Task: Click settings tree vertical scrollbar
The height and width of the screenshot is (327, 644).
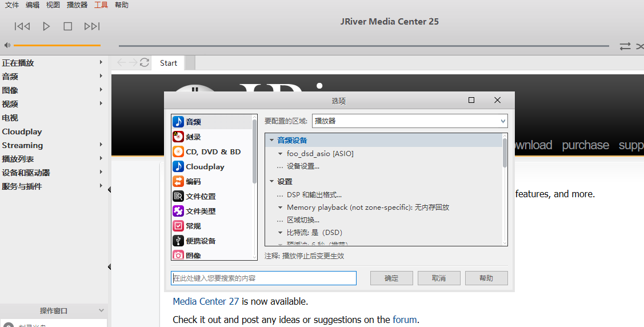Action: [x=505, y=153]
